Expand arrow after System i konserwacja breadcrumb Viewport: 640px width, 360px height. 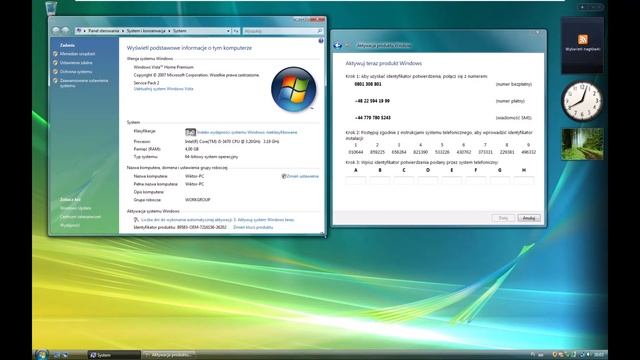coord(169,31)
